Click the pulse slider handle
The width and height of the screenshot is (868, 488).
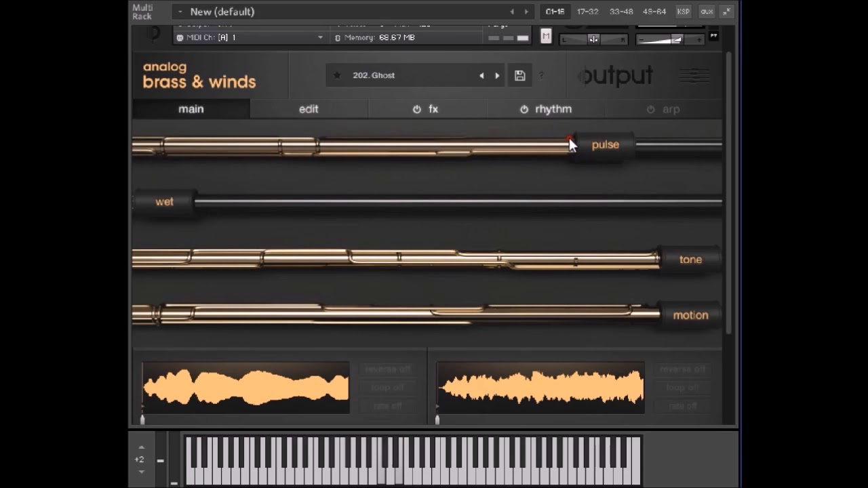(605, 145)
